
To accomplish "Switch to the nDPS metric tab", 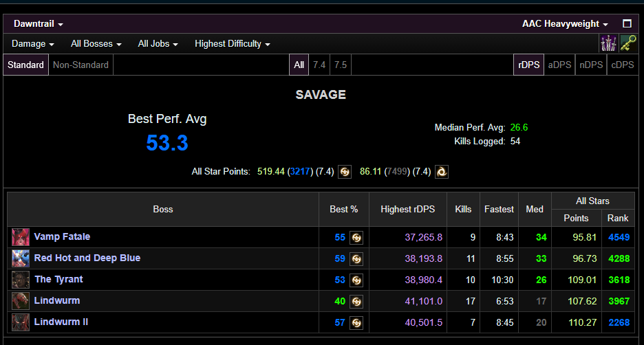I will click(591, 65).
